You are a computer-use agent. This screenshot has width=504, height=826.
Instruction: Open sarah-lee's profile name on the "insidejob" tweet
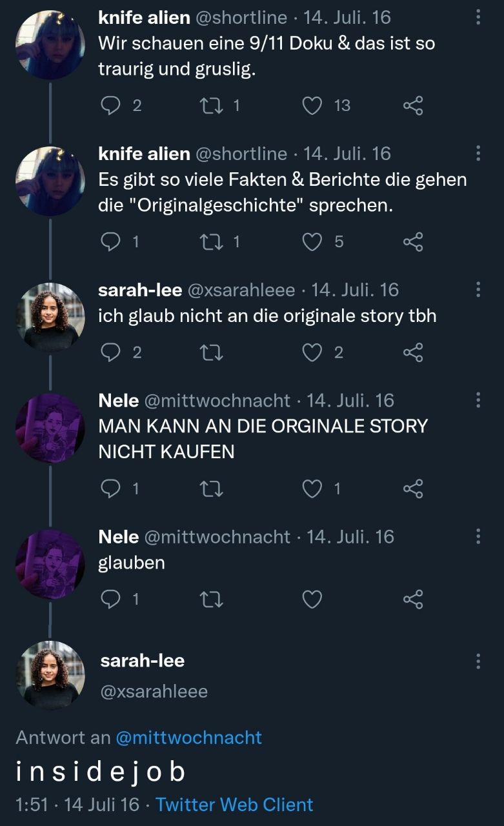143,660
